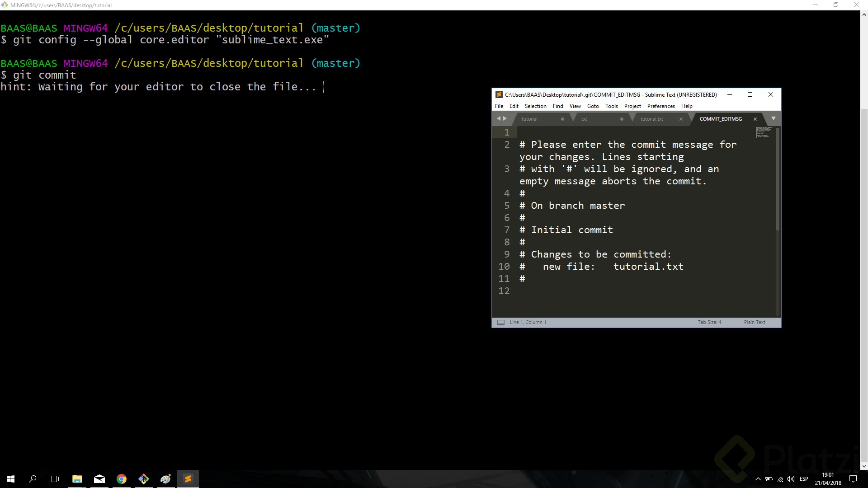The height and width of the screenshot is (488, 868).
Task: Minimize the Sublime Text window
Action: [x=730, y=94]
